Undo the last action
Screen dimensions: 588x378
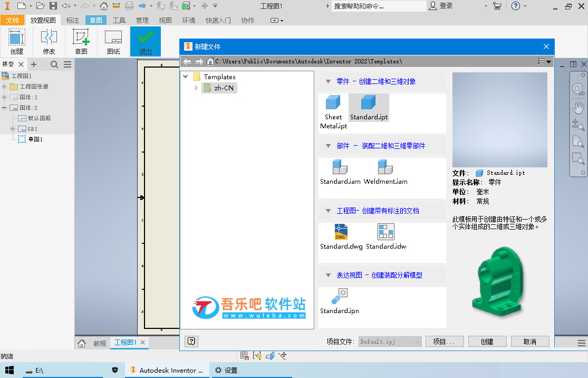(x=66, y=6)
